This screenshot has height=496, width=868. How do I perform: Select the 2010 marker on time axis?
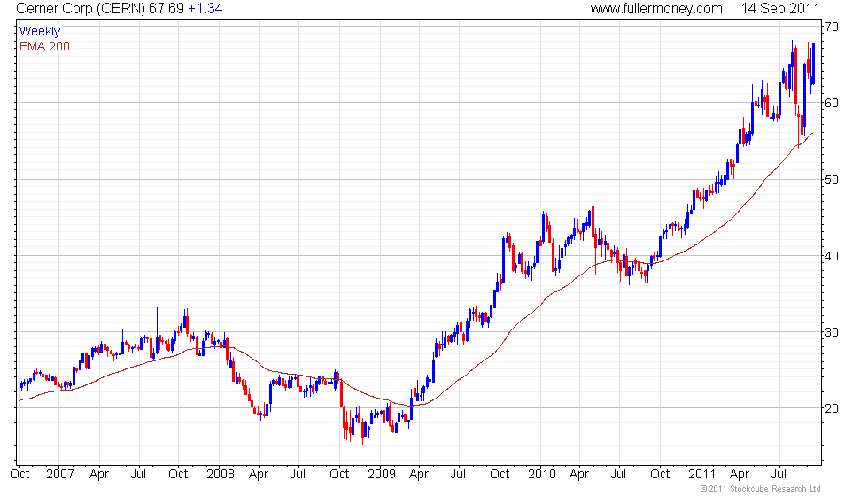pyautogui.click(x=541, y=474)
